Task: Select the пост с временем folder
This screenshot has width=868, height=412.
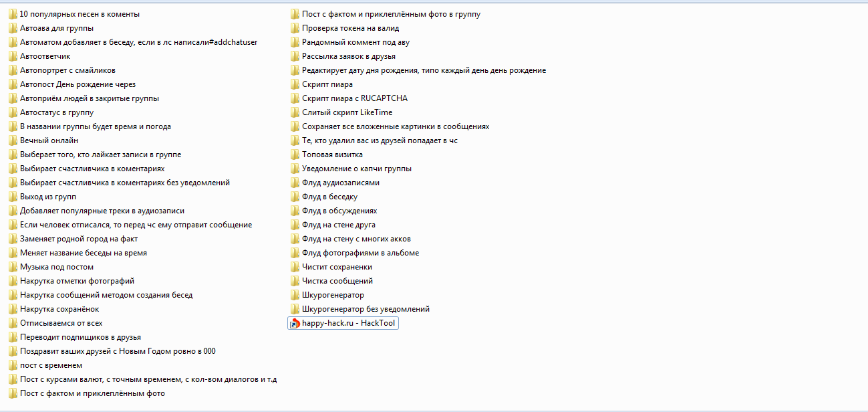Action: click(51, 365)
